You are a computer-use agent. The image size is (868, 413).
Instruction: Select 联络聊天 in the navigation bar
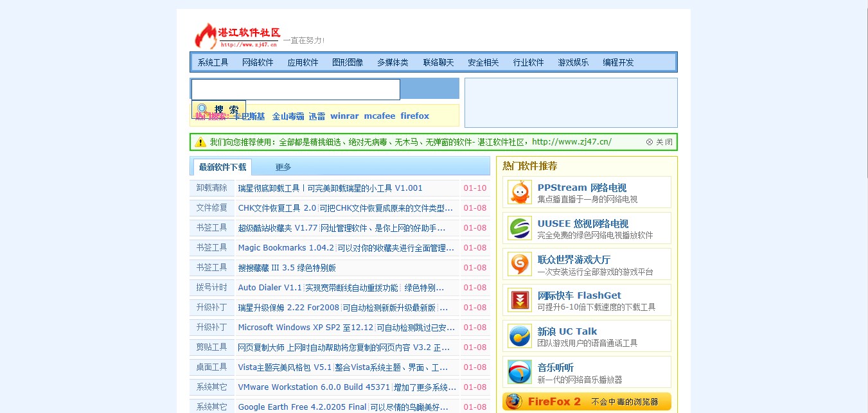coord(438,62)
